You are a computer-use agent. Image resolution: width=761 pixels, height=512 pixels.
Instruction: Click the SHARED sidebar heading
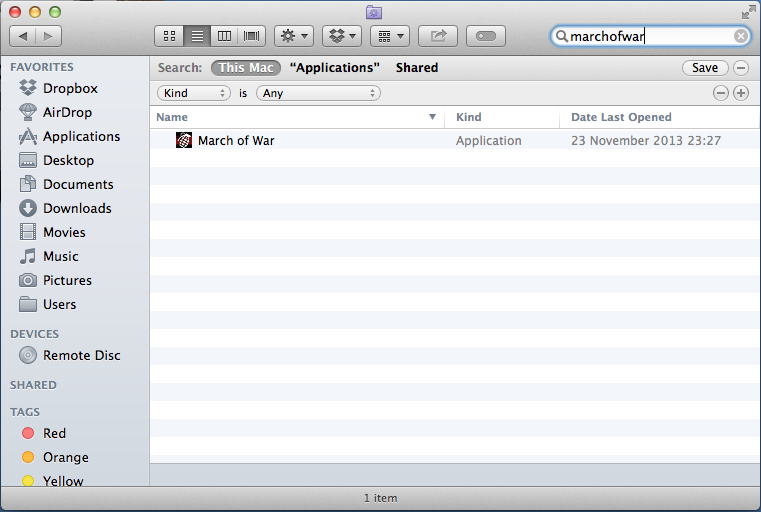(x=33, y=385)
